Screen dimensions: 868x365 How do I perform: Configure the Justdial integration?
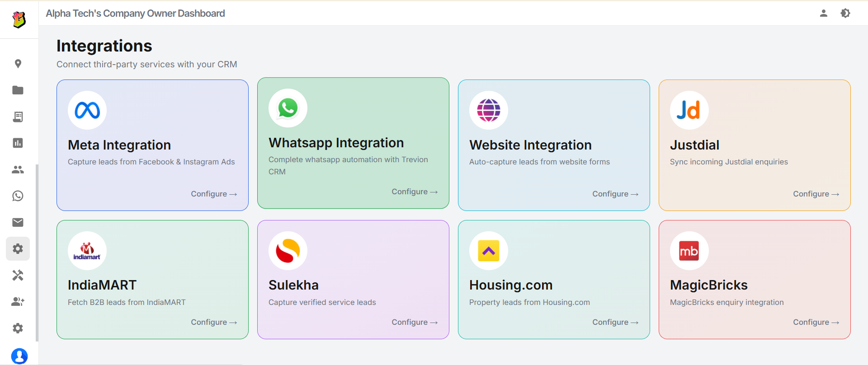(816, 194)
